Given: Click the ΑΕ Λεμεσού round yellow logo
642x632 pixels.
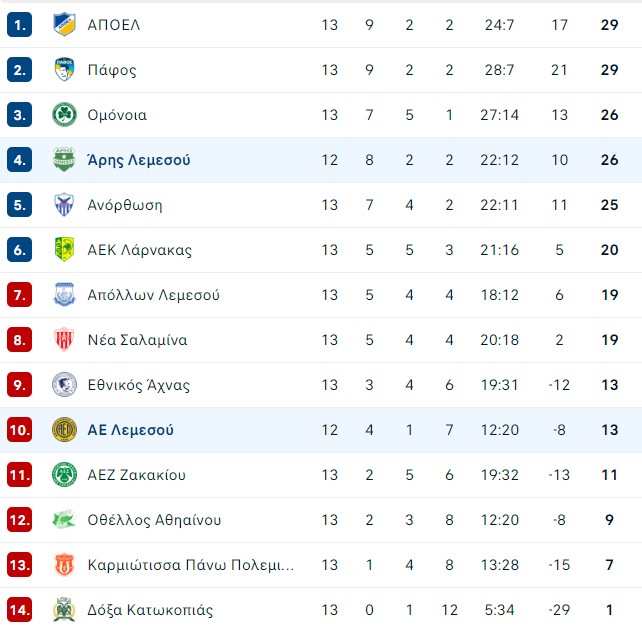Looking at the screenshot, I should click(64, 430).
